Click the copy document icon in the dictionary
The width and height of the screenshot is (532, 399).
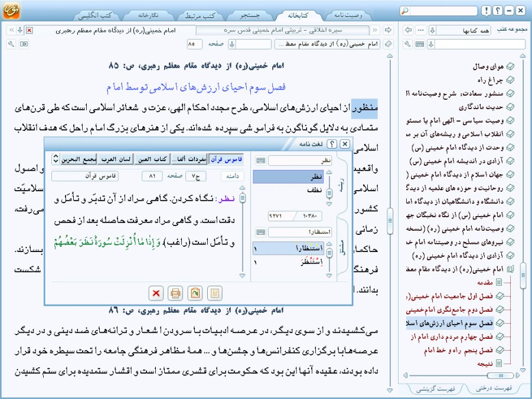[x=195, y=293]
